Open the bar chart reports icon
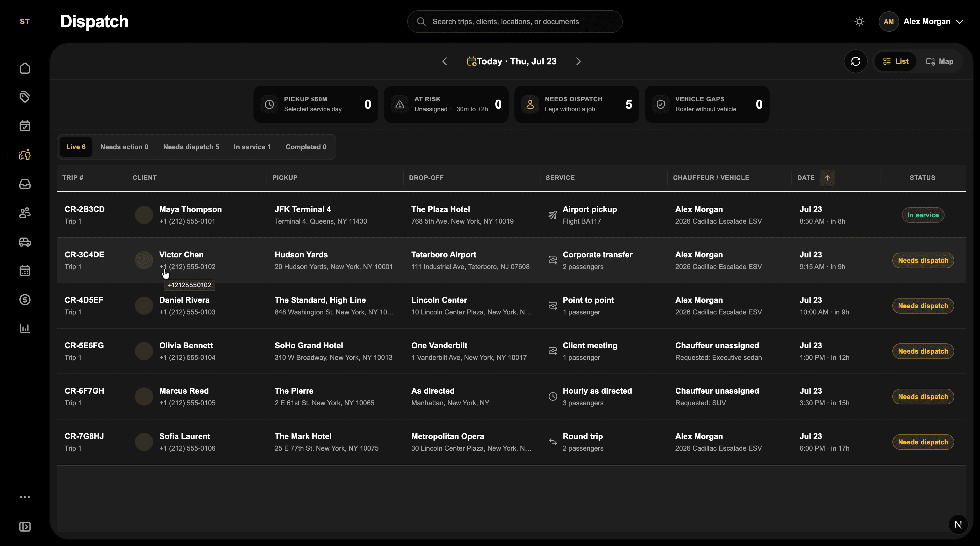980x546 pixels. tap(25, 329)
